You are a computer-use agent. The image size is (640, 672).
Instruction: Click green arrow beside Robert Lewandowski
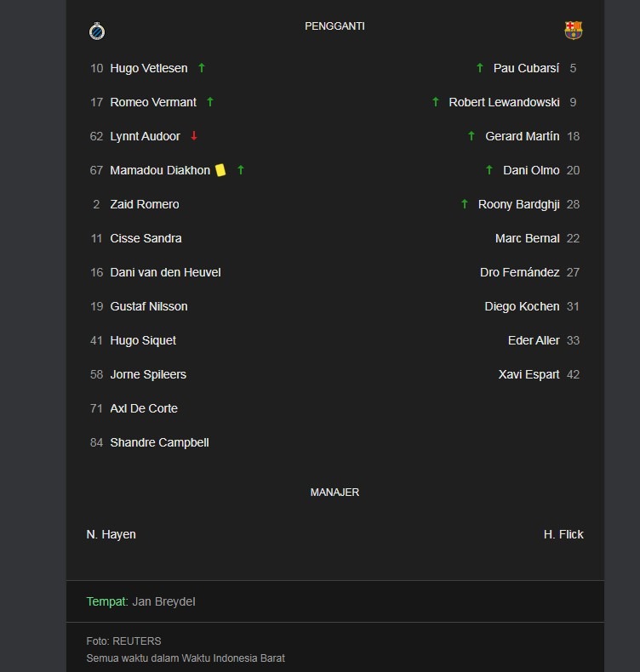tap(436, 102)
